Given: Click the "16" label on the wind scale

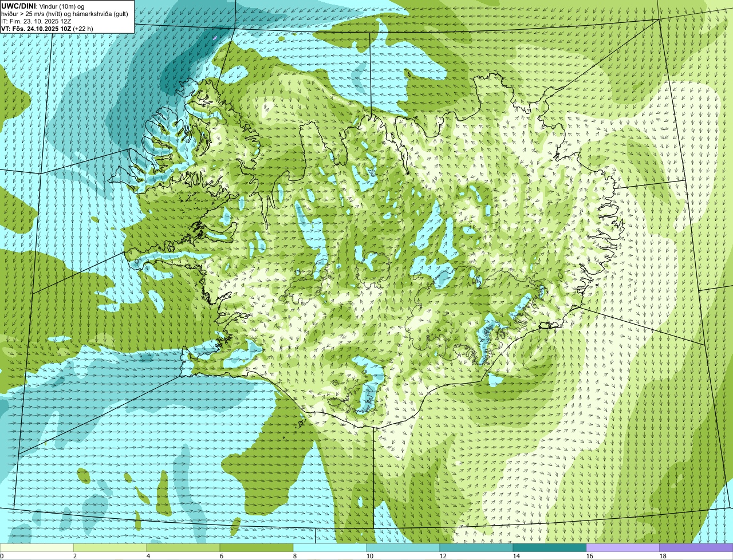Looking at the screenshot, I should tap(590, 556).
